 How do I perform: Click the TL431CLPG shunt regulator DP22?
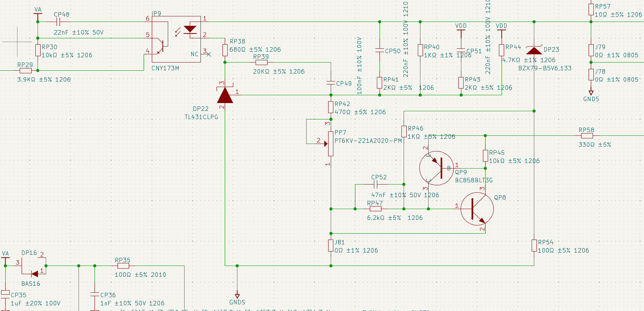click(225, 95)
